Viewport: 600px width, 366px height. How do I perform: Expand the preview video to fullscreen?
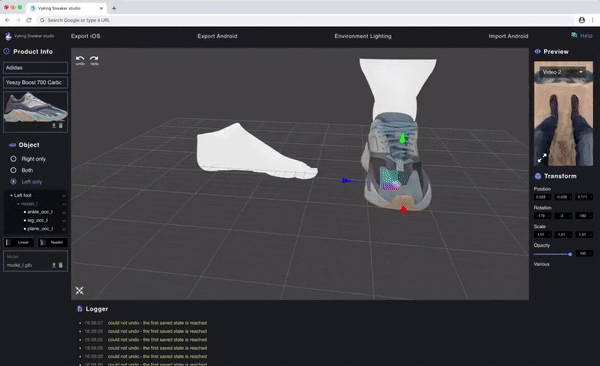542,158
